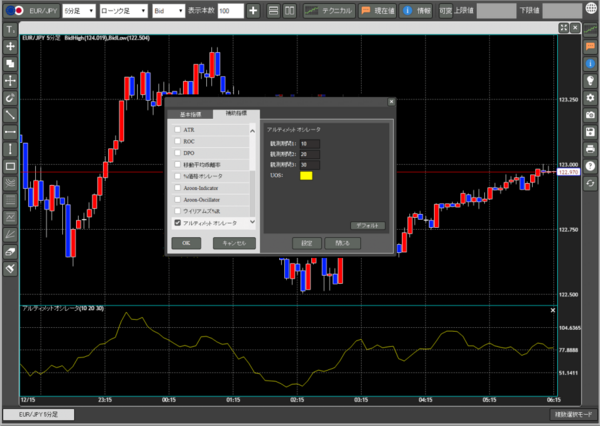The width and height of the screenshot is (600, 426).
Task: Click the save floppy disk icon
Action: 590,132
